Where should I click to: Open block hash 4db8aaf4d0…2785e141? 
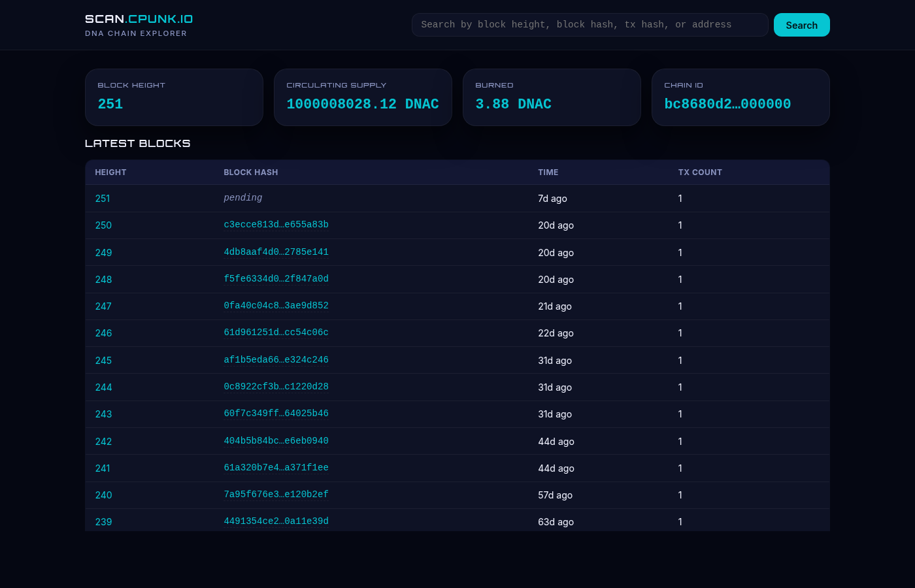276,252
